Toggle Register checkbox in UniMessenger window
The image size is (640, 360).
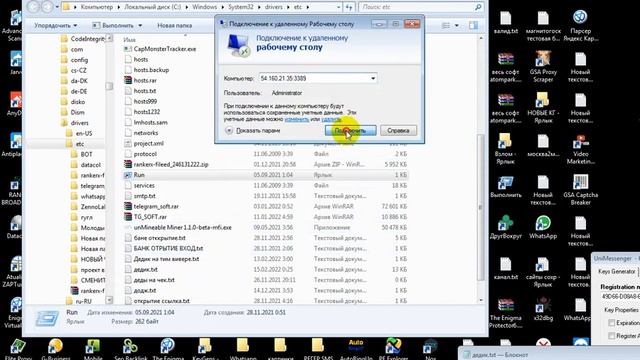(611, 336)
